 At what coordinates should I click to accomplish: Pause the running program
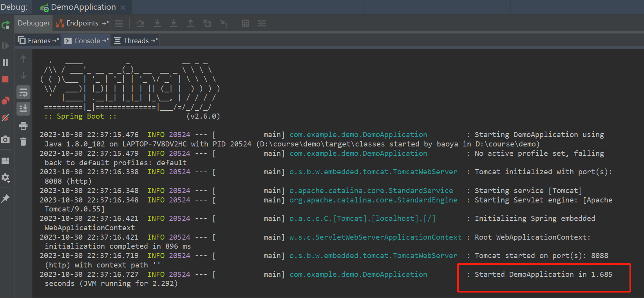pos(5,63)
